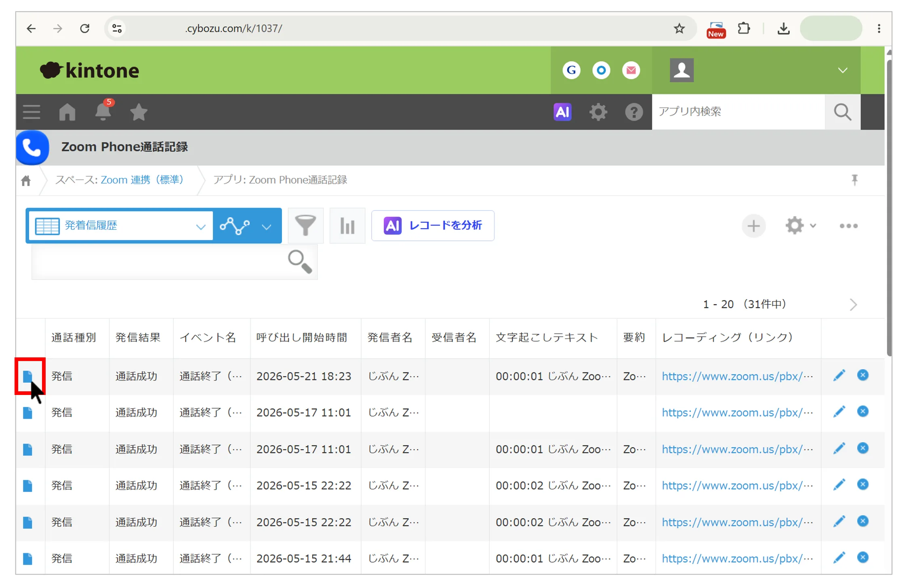Go to the kintone portal home icon
919x588 pixels.
(67, 112)
